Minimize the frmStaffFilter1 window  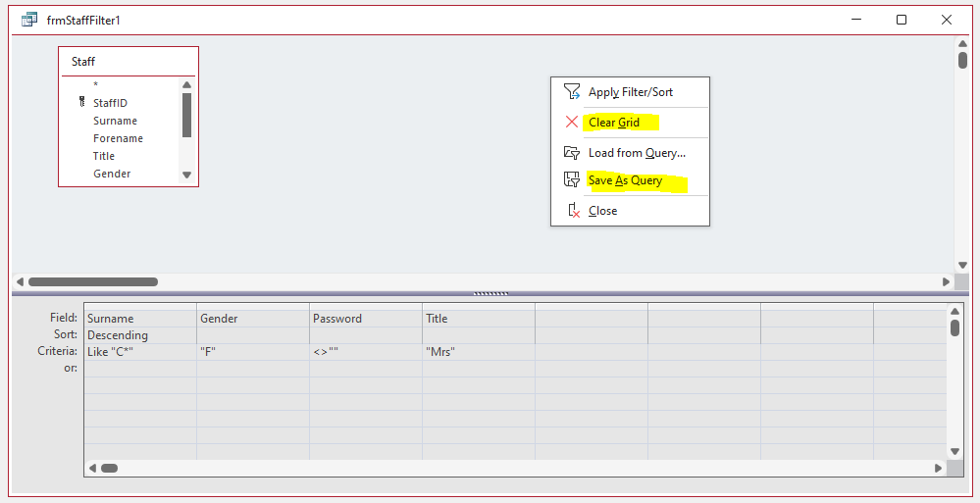click(856, 20)
